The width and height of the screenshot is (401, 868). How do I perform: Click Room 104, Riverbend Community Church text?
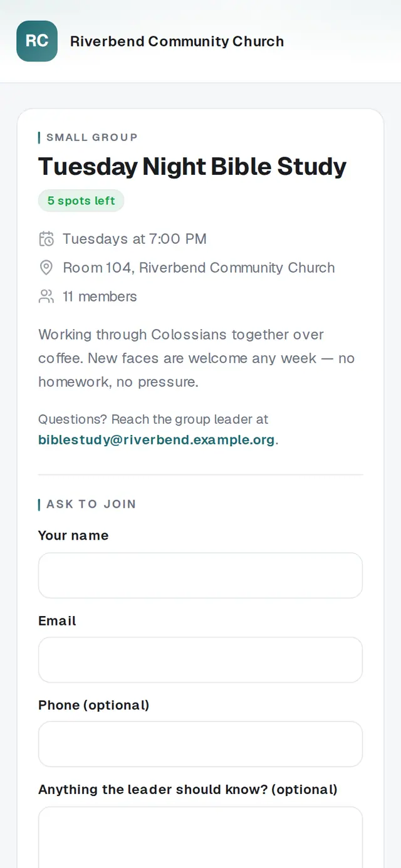[199, 268]
